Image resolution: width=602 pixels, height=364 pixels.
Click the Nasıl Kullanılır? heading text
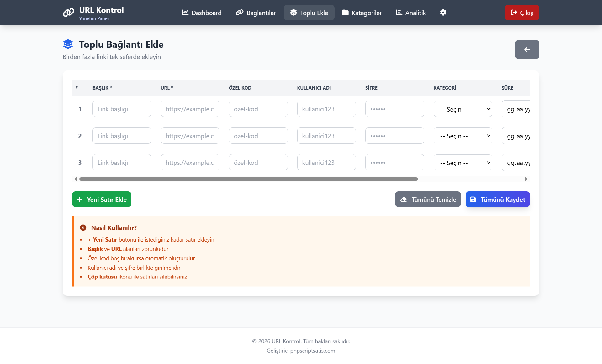click(x=114, y=228)
